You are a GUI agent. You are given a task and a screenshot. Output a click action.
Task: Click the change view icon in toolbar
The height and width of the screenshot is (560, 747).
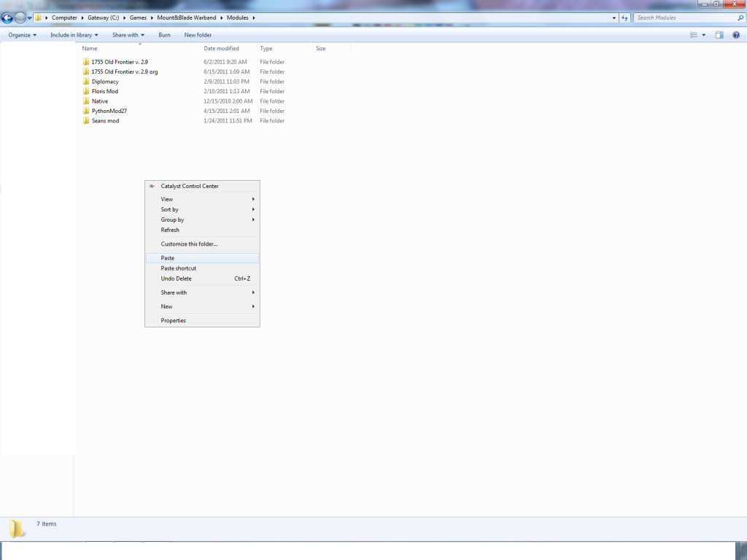(694, 35)
